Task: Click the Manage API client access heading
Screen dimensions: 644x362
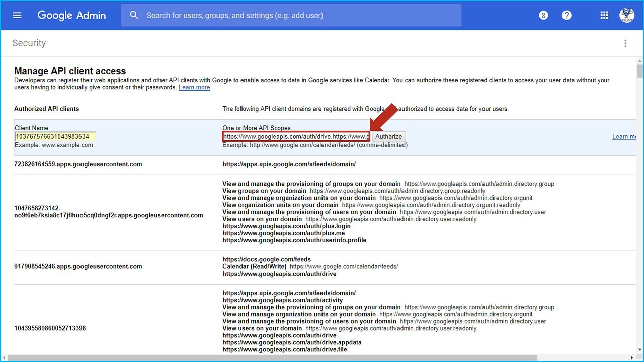Action: [x=70, y=71]
